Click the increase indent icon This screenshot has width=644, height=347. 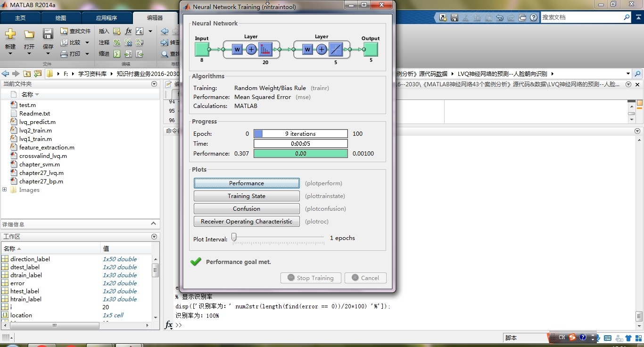[128, 54]
